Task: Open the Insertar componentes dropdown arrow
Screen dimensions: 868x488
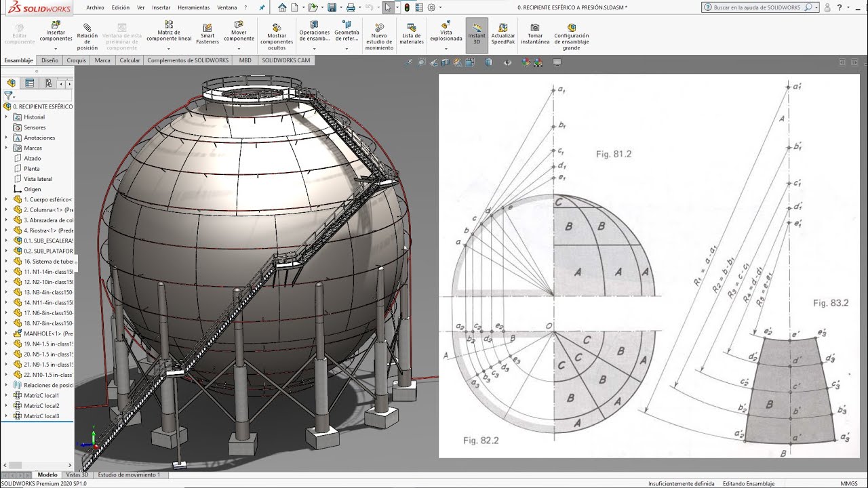Action: click(56, 49)
